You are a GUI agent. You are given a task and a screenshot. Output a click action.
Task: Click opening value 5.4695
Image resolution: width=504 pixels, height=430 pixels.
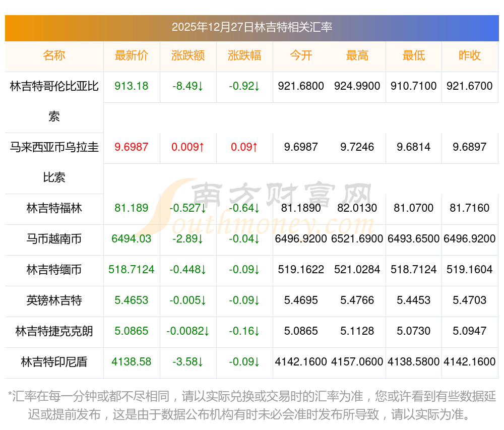click(301, 300)
